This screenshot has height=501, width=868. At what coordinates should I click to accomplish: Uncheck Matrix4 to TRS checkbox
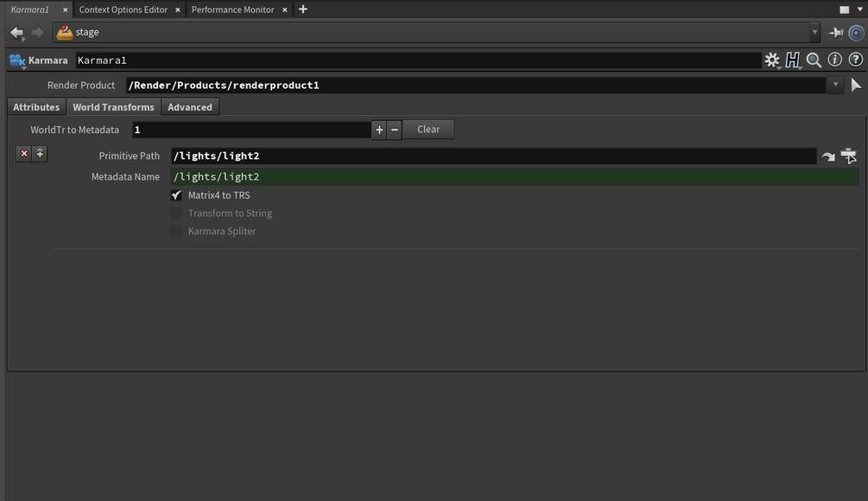pos(176,195)
